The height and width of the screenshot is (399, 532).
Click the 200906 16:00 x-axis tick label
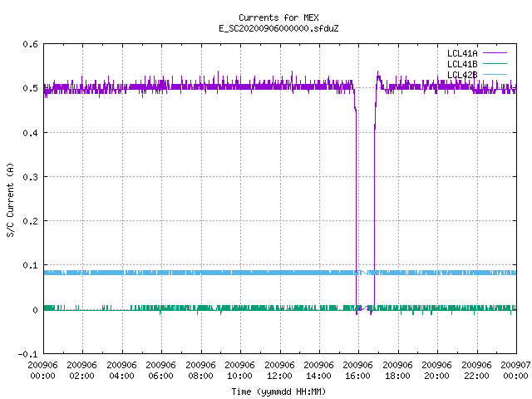(358, 371)
